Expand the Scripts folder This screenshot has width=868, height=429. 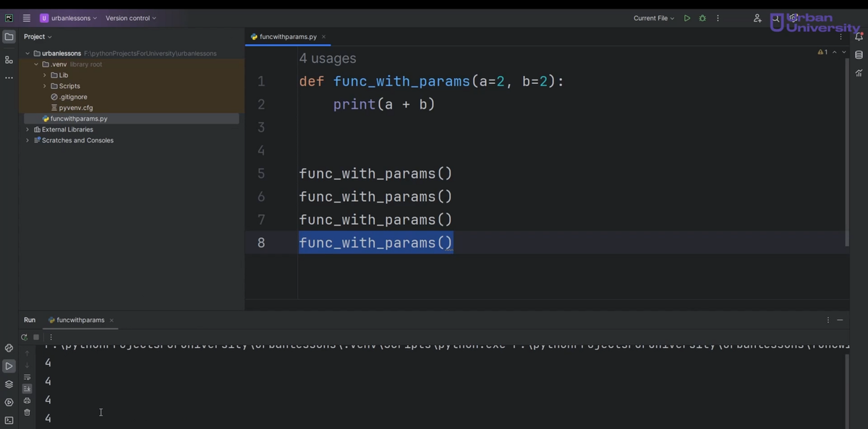[45, 86]
